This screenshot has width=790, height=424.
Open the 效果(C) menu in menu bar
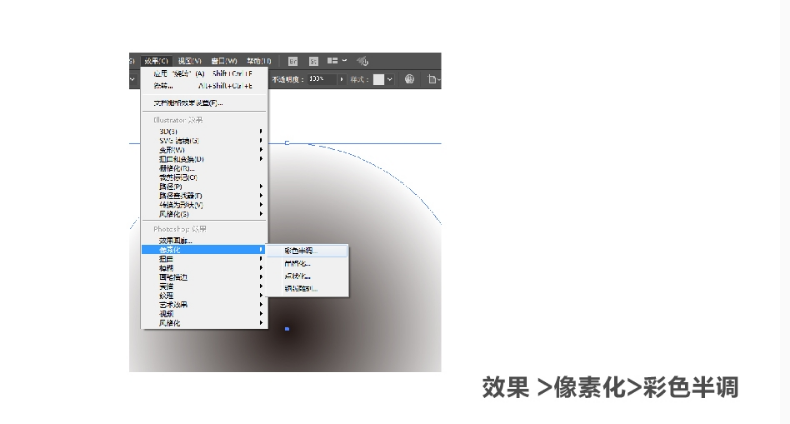tap(157, 61)
